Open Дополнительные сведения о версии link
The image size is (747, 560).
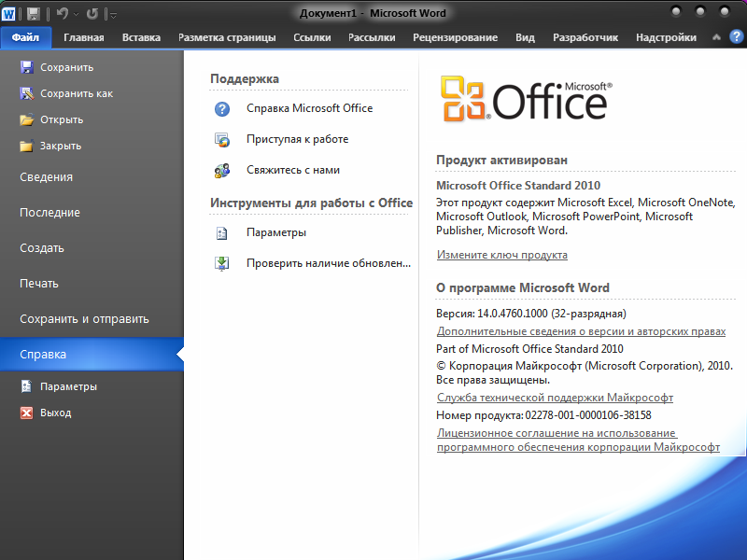(x=581, y=331)
